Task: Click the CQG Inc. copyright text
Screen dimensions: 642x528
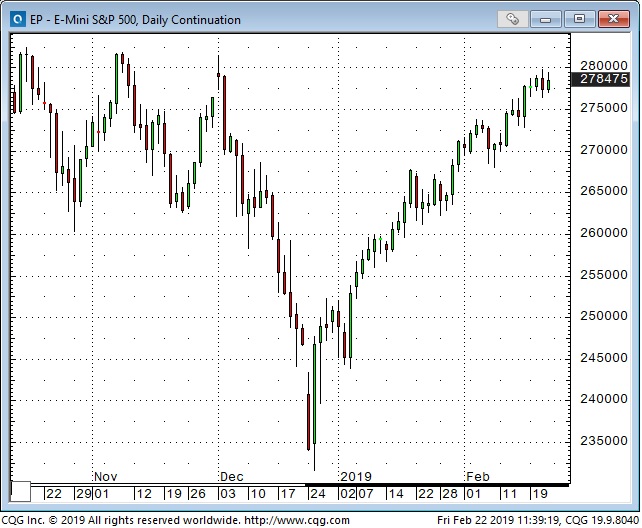Action: click(121, 520)
